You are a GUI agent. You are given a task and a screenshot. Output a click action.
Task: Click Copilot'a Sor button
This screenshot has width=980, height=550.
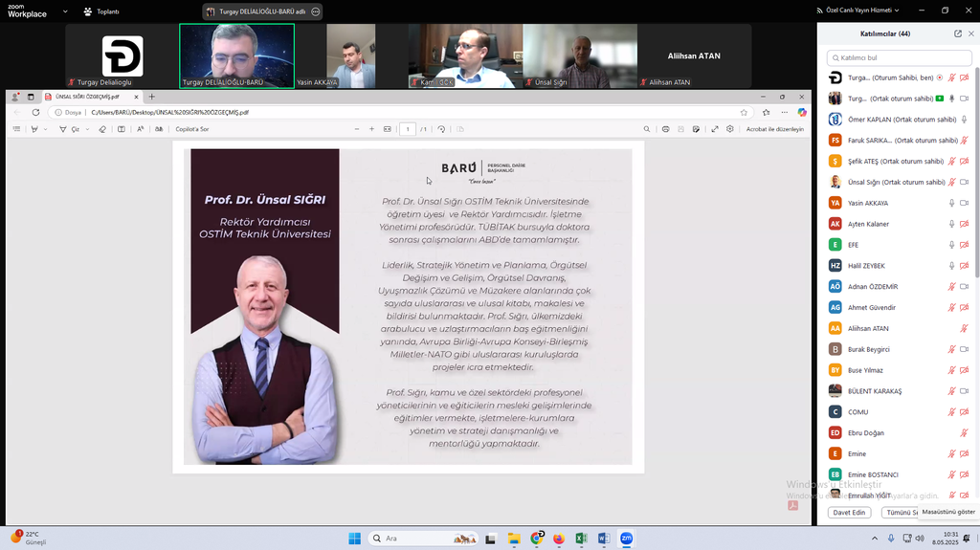(x=191, y=129)
